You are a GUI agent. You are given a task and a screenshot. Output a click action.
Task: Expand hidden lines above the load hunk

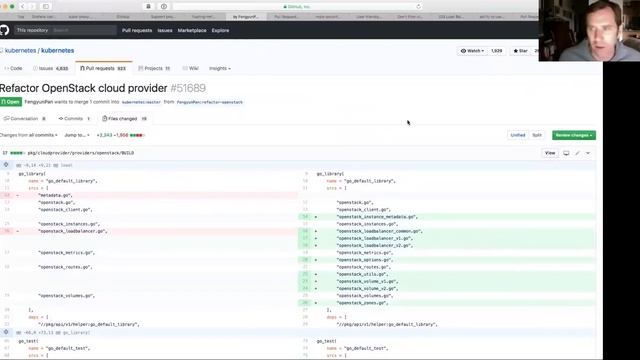pyautogui.click(x=6, y=165)
